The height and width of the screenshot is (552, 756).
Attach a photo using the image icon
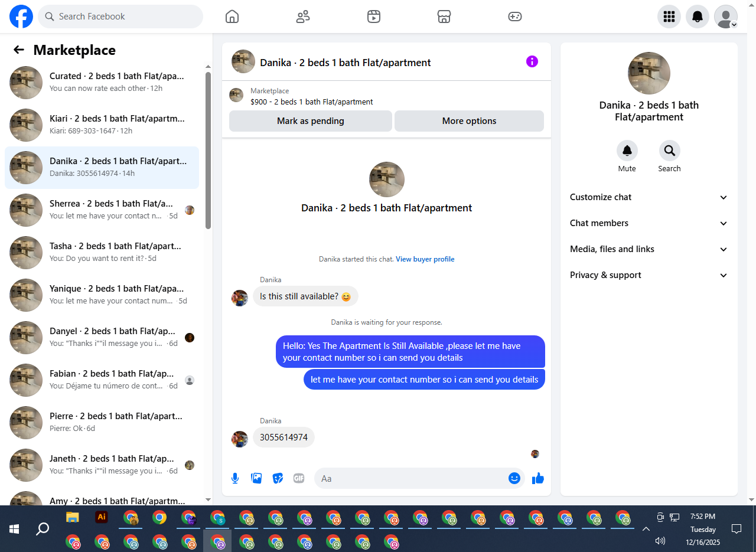point(256,478)
